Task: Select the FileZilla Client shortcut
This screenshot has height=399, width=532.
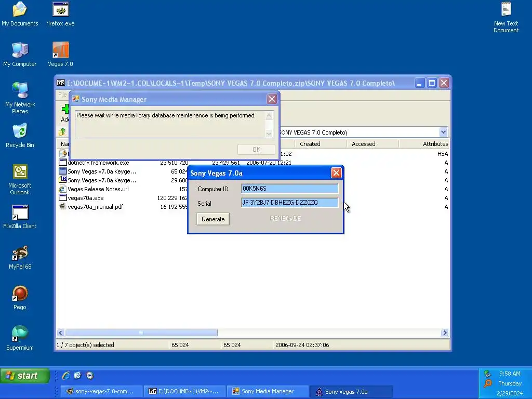Action: (20, 217)
